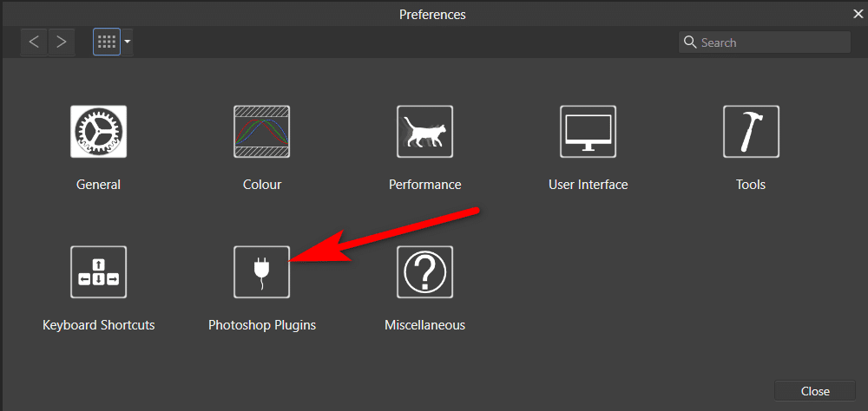Show all preferences using grid button
This screenshot has height=411, width=868.
click(106, 42)
